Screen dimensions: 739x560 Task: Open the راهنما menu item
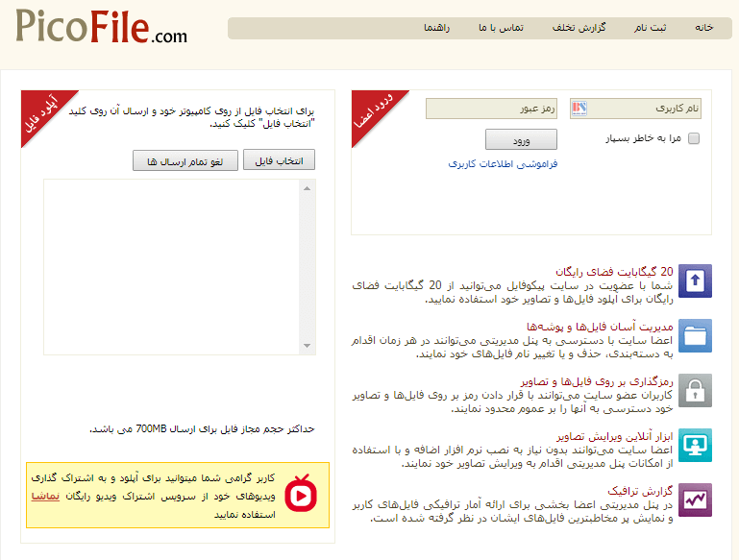[x=436, y=28]
